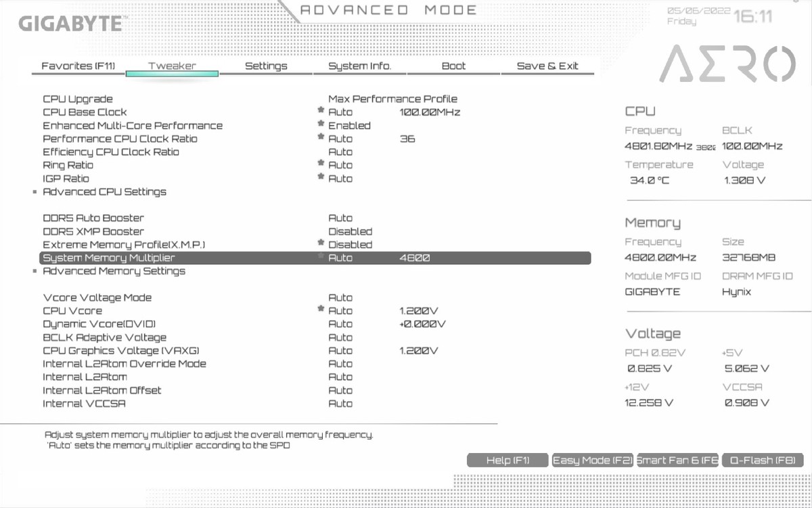Change DDR5 XMP Booster Disabled value
Viewport: 812px width, 508px height.
350,231
